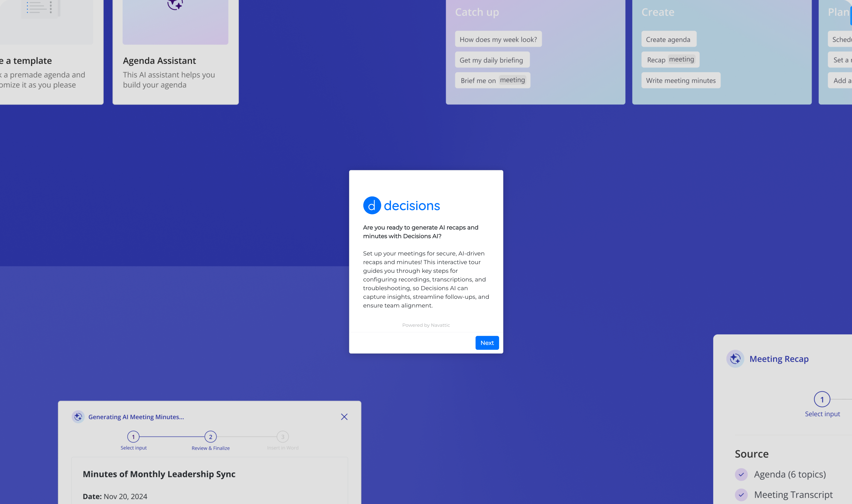Click the 'Source' heading in Meeting Recap
852x504 pixels.
tap(751, 454)
